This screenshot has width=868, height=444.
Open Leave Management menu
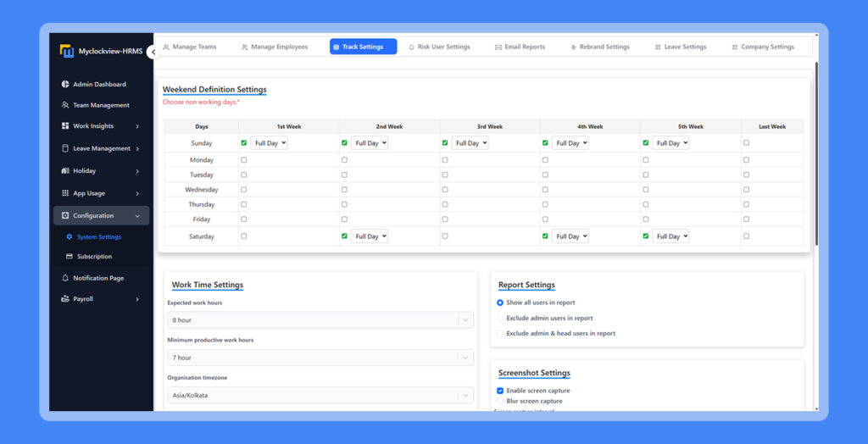pos(102,148)
